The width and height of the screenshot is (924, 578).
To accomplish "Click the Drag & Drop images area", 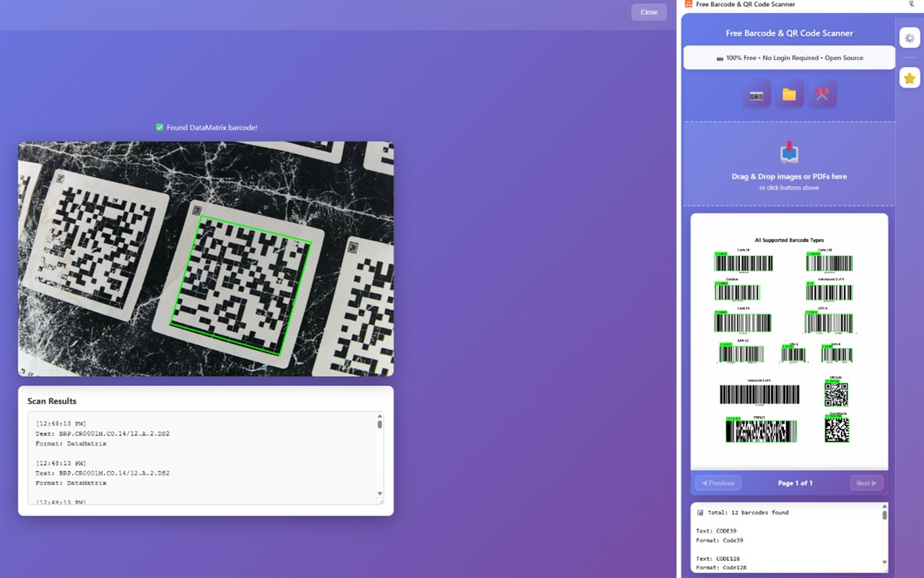I will pos(789,163).
